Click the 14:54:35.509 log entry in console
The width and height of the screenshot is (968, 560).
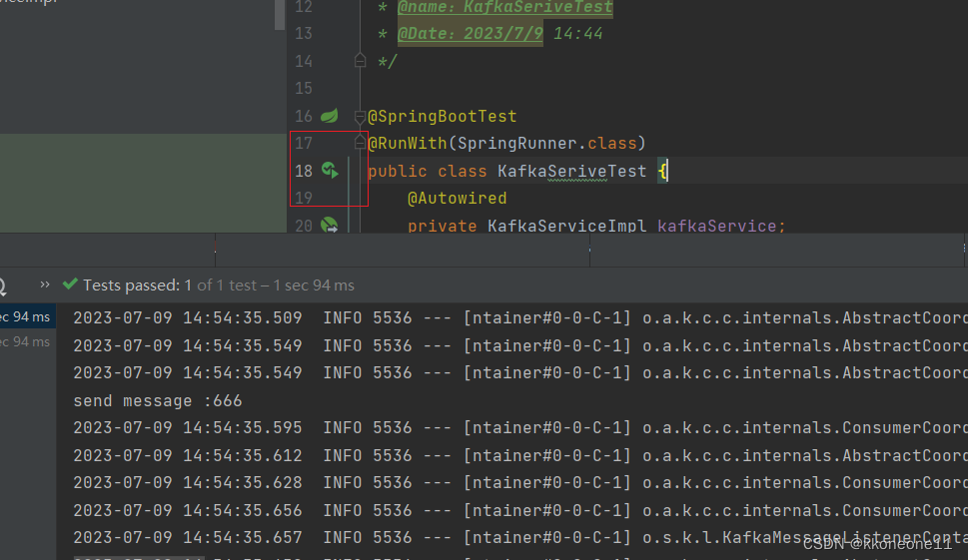coord(519,318)
